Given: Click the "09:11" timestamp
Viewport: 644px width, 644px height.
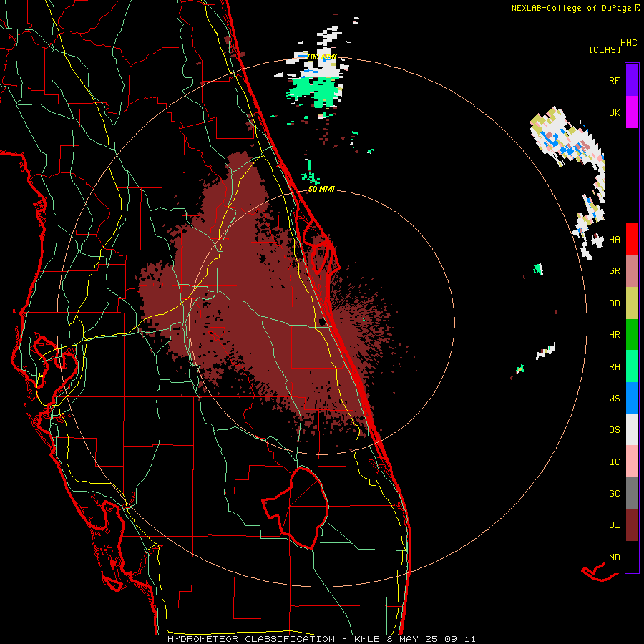Looking at the screenshot, I should [459, 639].
